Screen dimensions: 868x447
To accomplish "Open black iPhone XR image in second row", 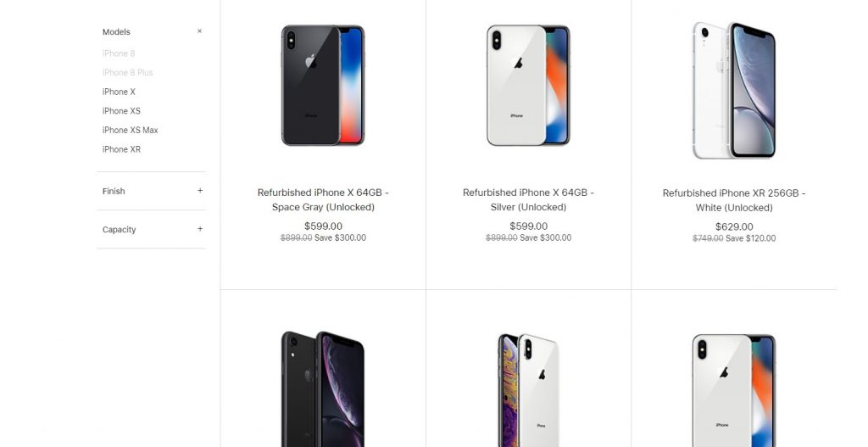I will [323, 388].
